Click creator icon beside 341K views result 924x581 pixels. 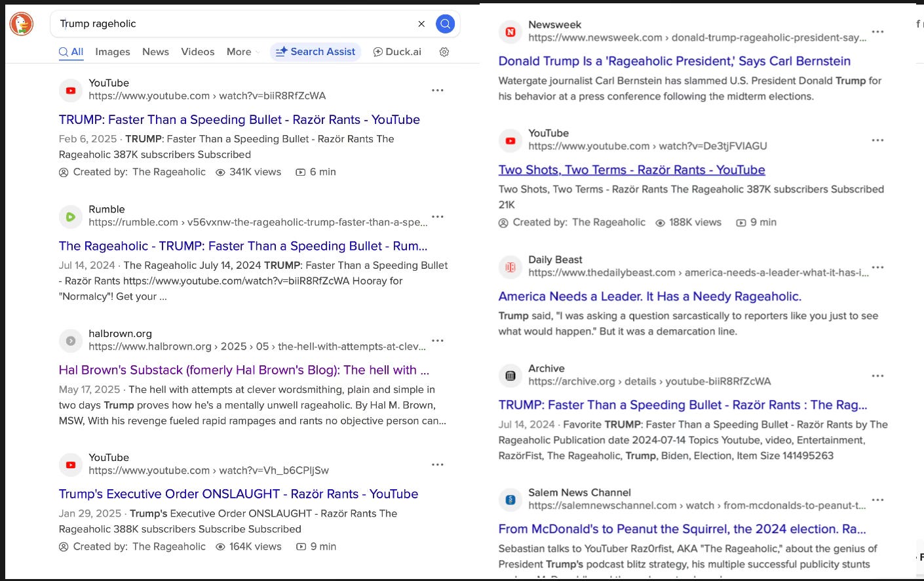click(64, 172)
